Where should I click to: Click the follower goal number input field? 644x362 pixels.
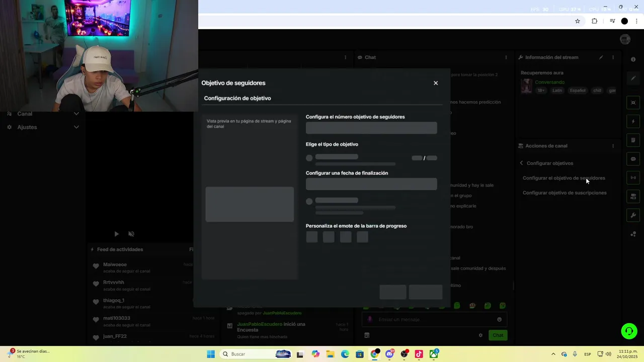[371, 128]
